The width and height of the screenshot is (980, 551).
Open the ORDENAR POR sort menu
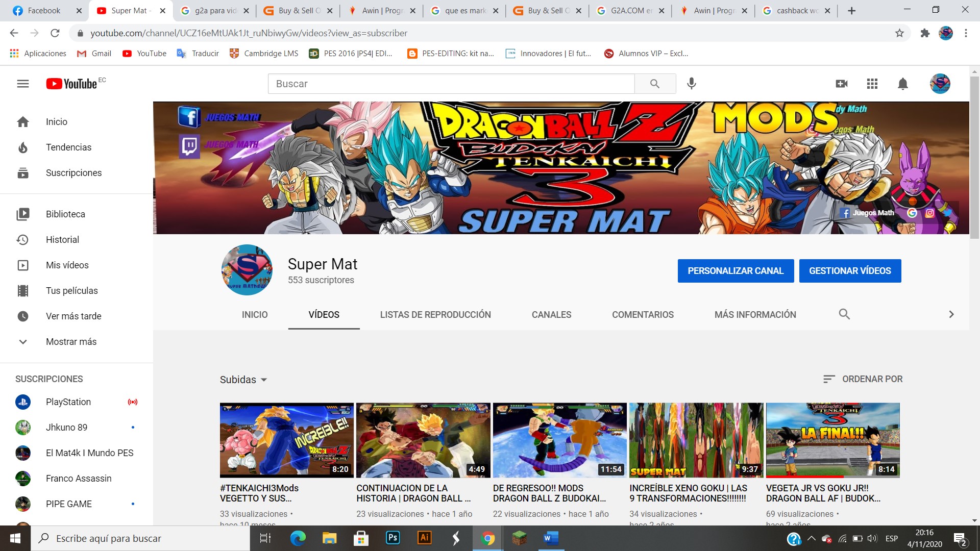(x=863, y=379)
